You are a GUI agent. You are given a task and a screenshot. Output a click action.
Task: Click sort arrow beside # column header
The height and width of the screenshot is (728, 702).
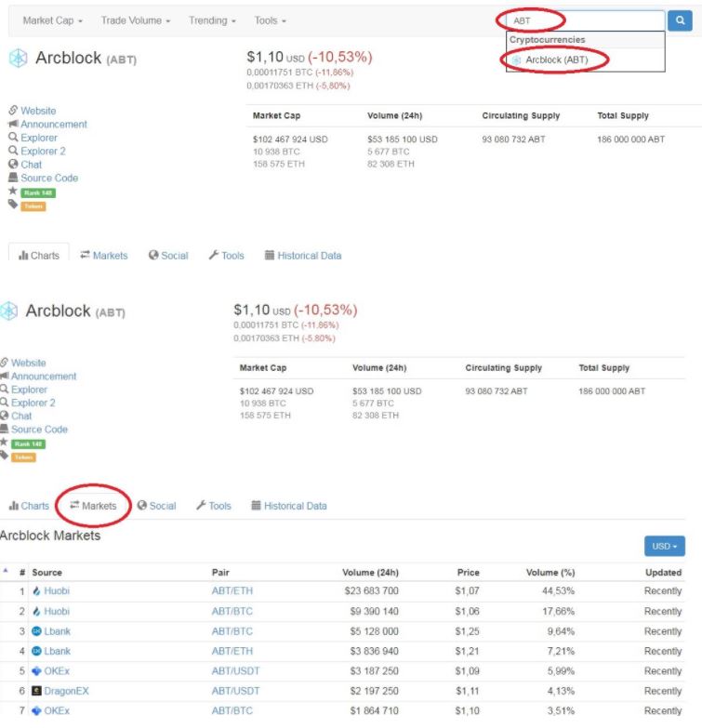pyautogui.click(x=6, y=572)
